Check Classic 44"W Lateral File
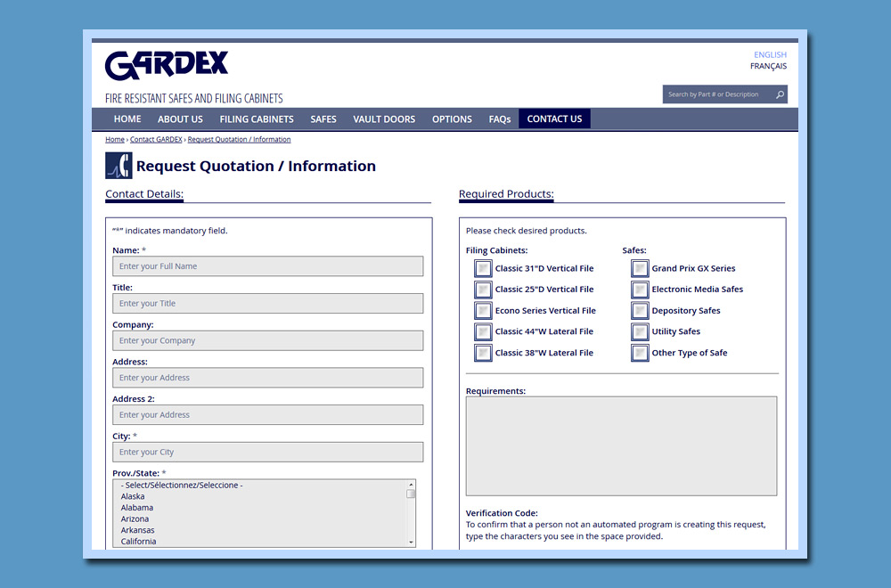 (x=483, y=331)
